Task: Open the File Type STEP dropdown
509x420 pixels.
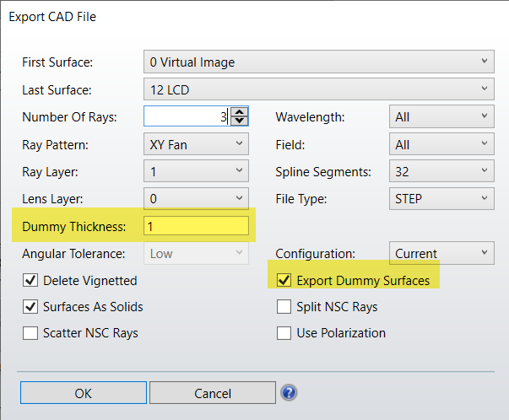Action: [x=441, y=199]
